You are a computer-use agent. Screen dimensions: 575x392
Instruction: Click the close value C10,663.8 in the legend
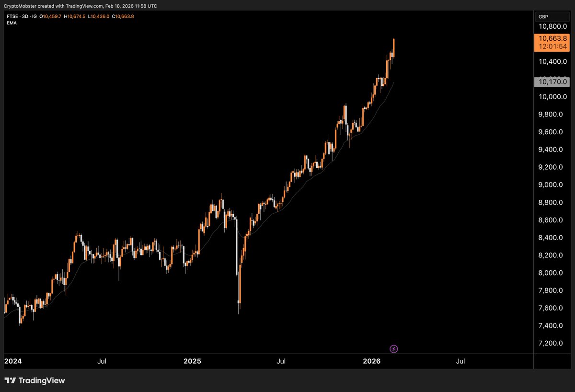(x=124, y=16)
